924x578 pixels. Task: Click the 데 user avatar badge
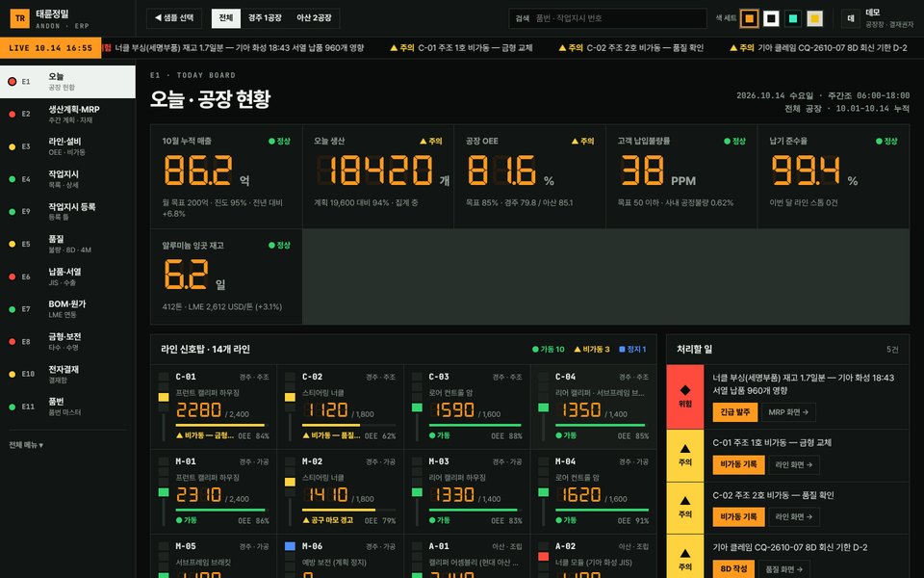point(850,18)
